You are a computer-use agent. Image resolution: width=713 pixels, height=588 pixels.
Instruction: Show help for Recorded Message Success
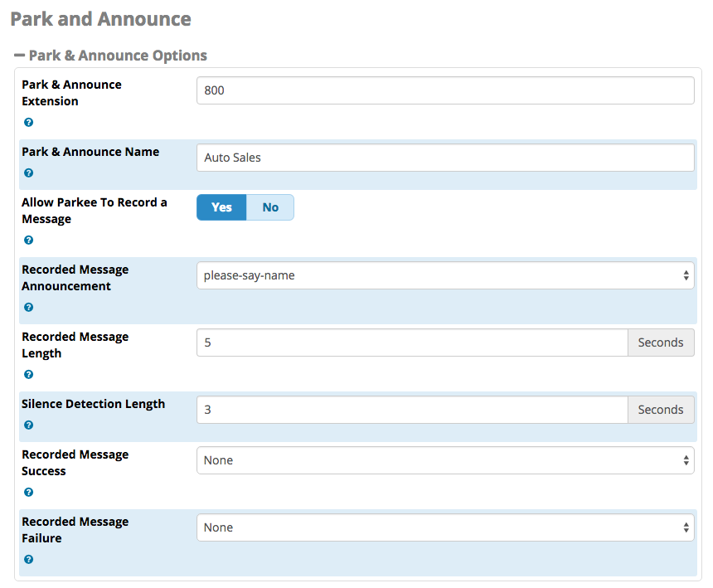pos(29,493)
